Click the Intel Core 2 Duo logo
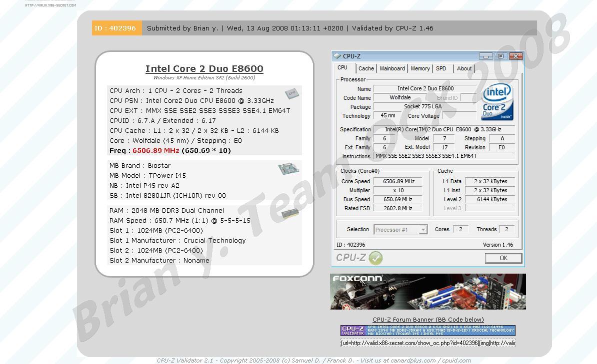This screenshot has width=597, height=364. (x=497, y=101)
